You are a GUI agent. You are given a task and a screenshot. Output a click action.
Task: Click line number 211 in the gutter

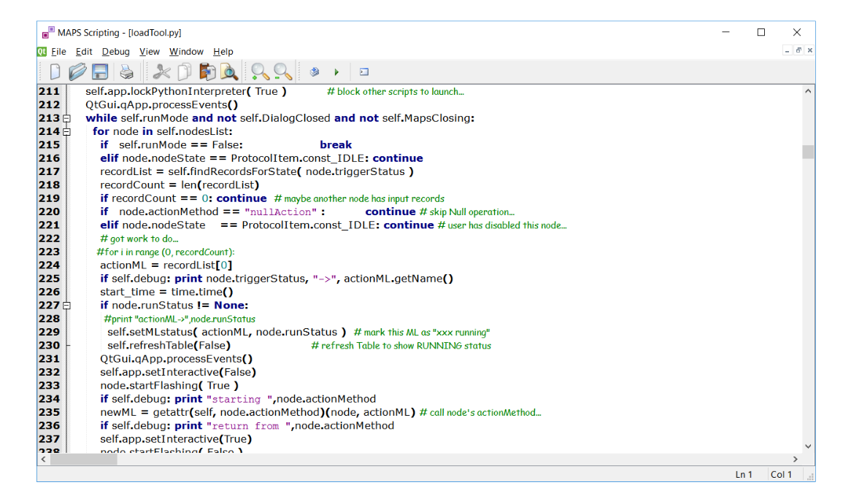pyautogui.click(x=49, y=91)
